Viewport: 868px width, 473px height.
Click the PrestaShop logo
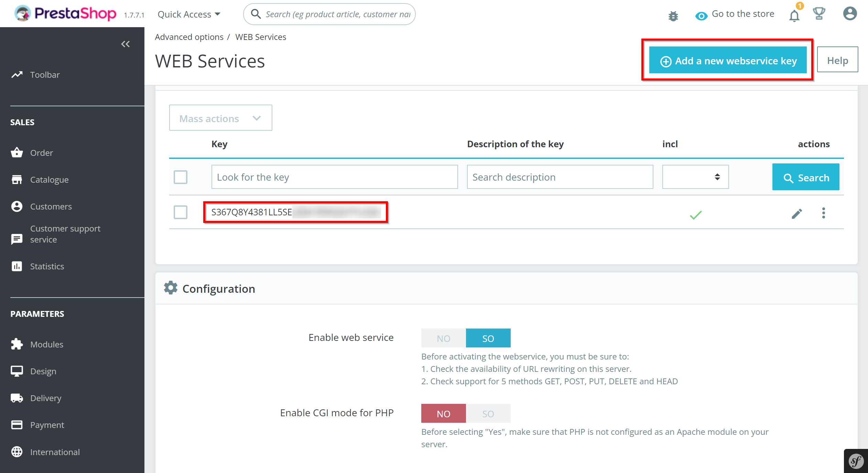pyautogui.click(x=65, y=14)
